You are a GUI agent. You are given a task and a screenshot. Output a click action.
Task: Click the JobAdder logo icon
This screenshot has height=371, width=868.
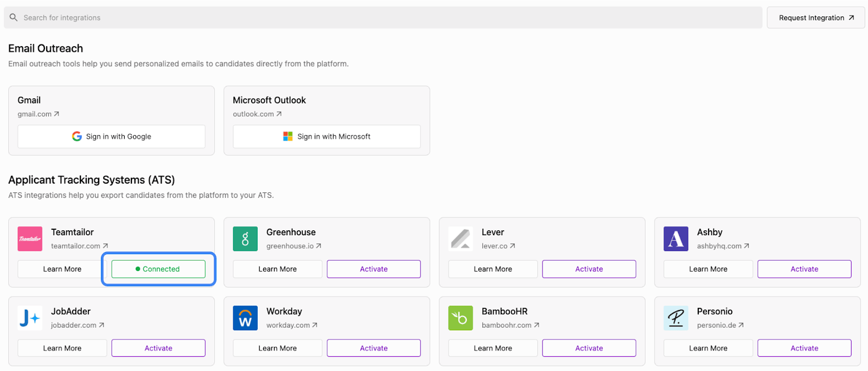coord(30,318)
